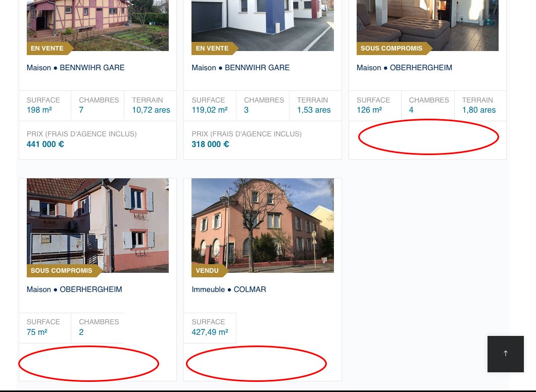This screenshot has height=392, width=536.
Task: Open Immeuble COLMAR listing title
Action: point(229,289)
